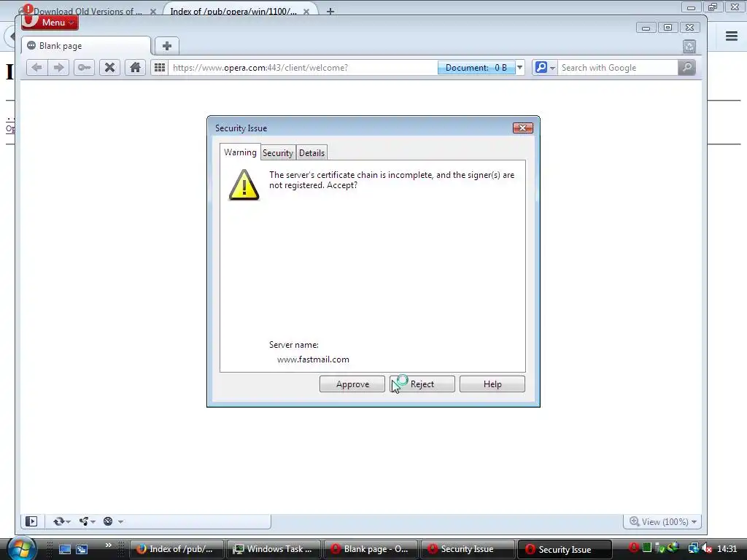Click the Opera address bar URL

pos(303,68)
